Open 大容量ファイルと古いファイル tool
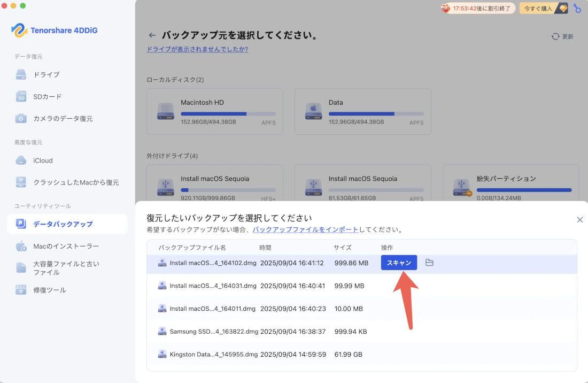 67,268
